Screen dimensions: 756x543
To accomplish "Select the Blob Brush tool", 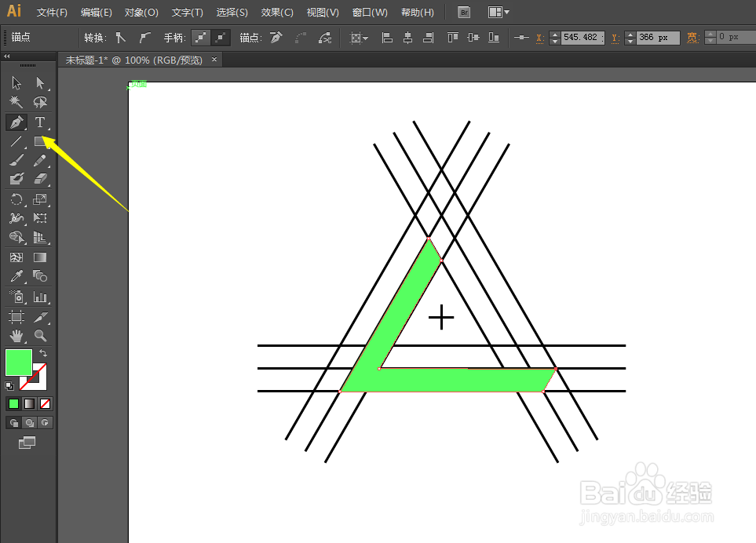I will [16, 179].
